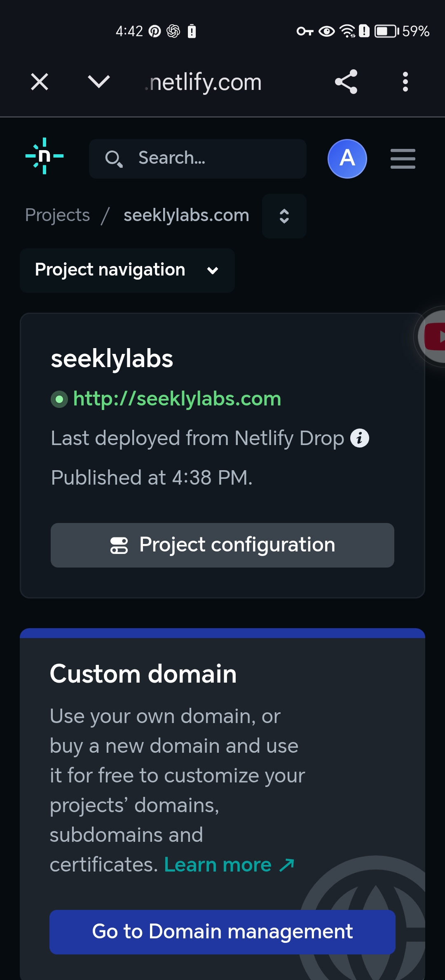Select the seeklylabs.com breadcrumb item

[186, 215]
